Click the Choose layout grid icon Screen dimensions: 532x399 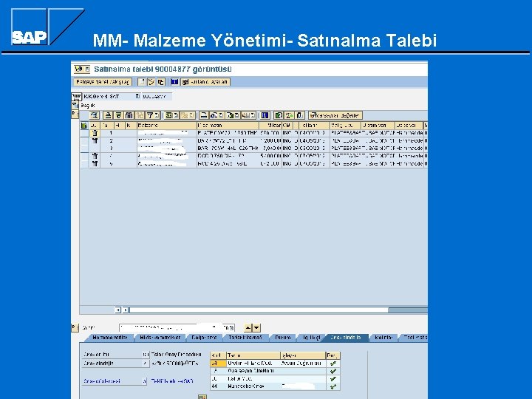tap(246, 115)
